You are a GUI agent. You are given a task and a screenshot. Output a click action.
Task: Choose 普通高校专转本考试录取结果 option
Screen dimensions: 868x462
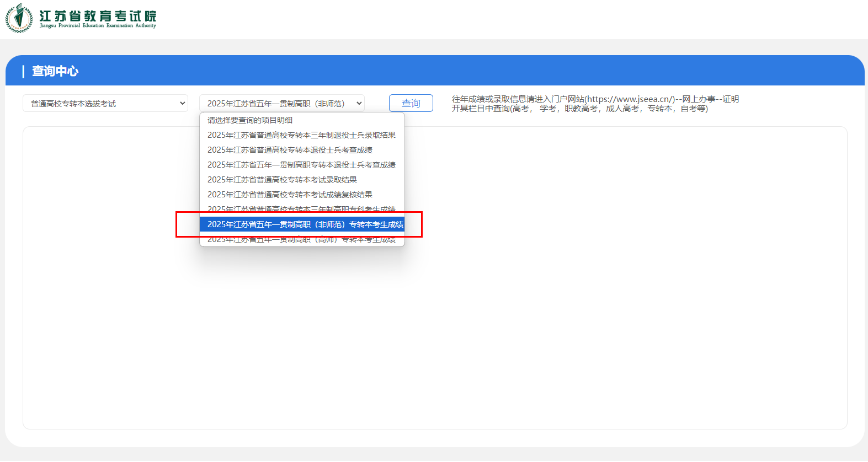(282, 180)
